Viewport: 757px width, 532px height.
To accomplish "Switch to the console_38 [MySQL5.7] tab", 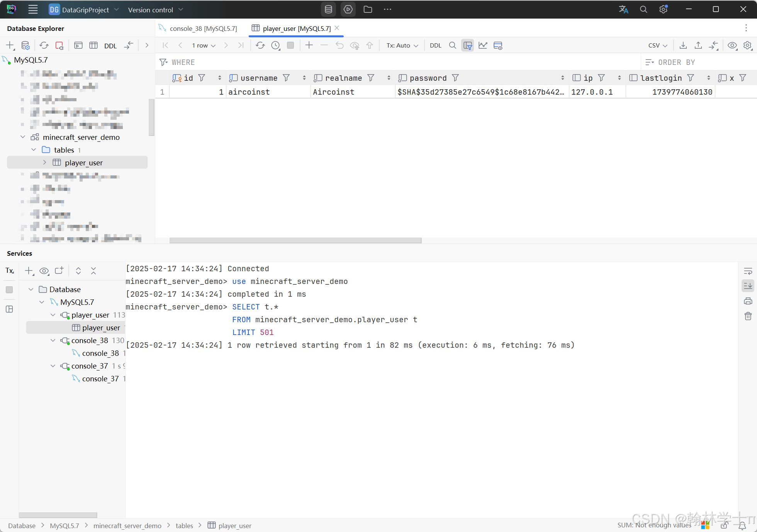I will [203, 29].
